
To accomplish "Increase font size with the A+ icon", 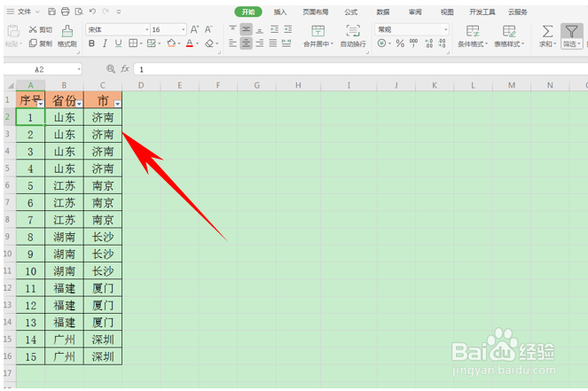I will coord(194,29).
